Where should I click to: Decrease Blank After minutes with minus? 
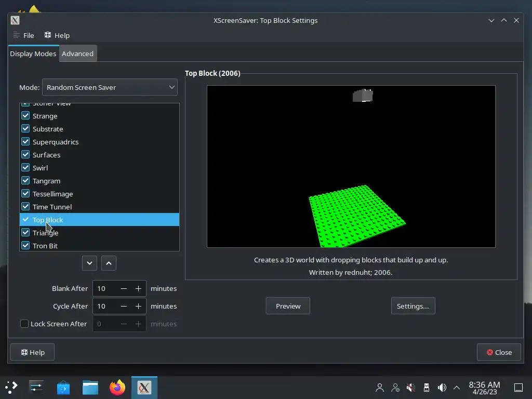pos(124,288)
